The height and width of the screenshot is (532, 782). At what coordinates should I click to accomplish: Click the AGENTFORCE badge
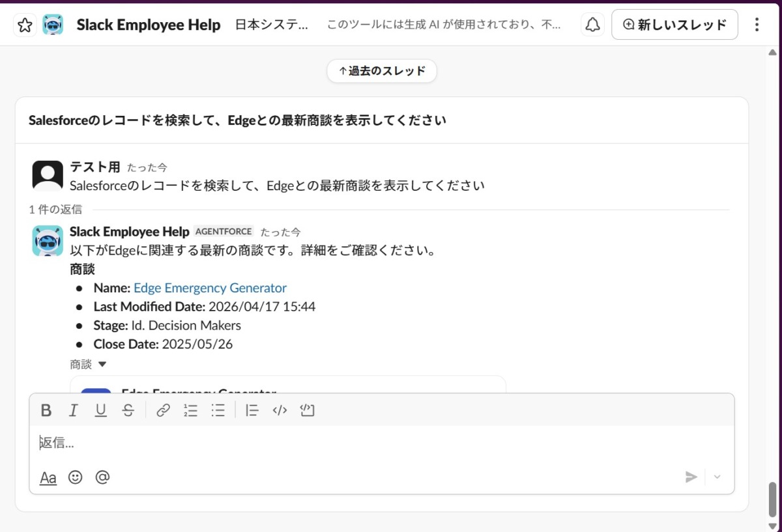pos(224,232)
